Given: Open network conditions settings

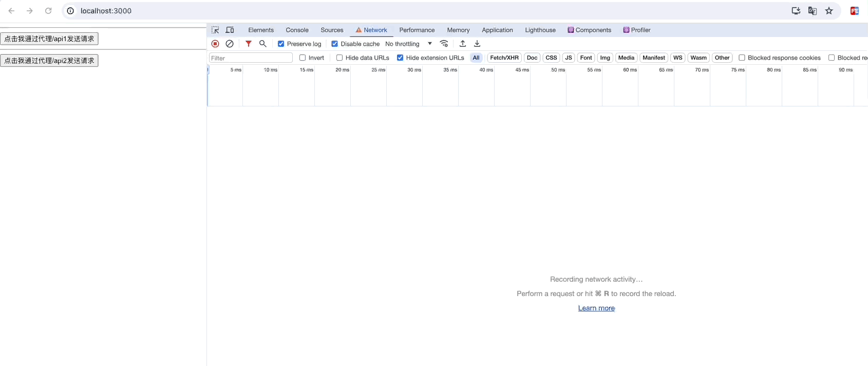Looking at the screenshot, I should pos(444,44).
